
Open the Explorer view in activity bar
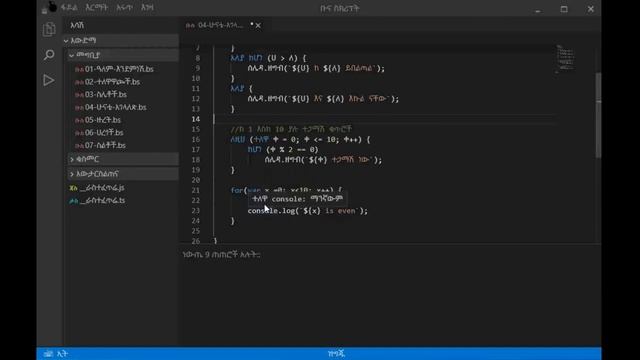(49, 29)
